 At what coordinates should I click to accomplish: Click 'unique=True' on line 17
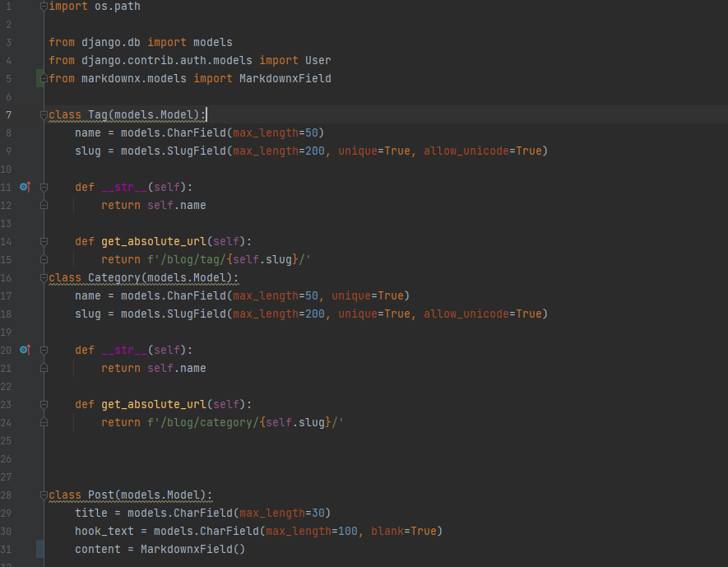pyautogui.click(x=367, y=295)
